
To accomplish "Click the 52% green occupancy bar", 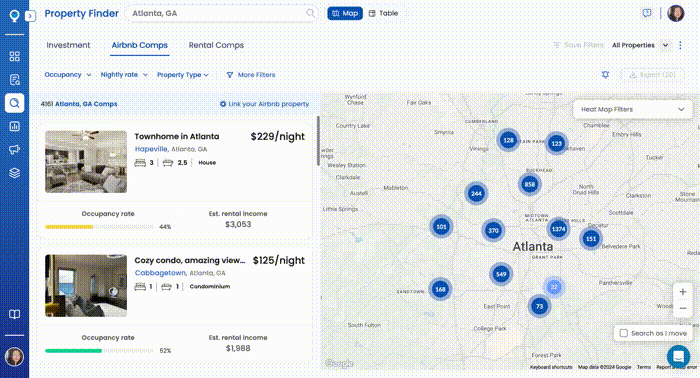I will tap(74, 351).
